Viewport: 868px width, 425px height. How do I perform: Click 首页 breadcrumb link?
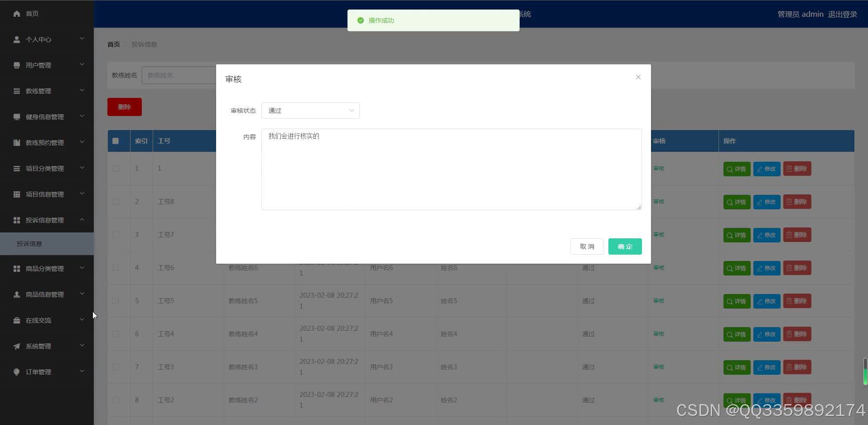[114, 44]
